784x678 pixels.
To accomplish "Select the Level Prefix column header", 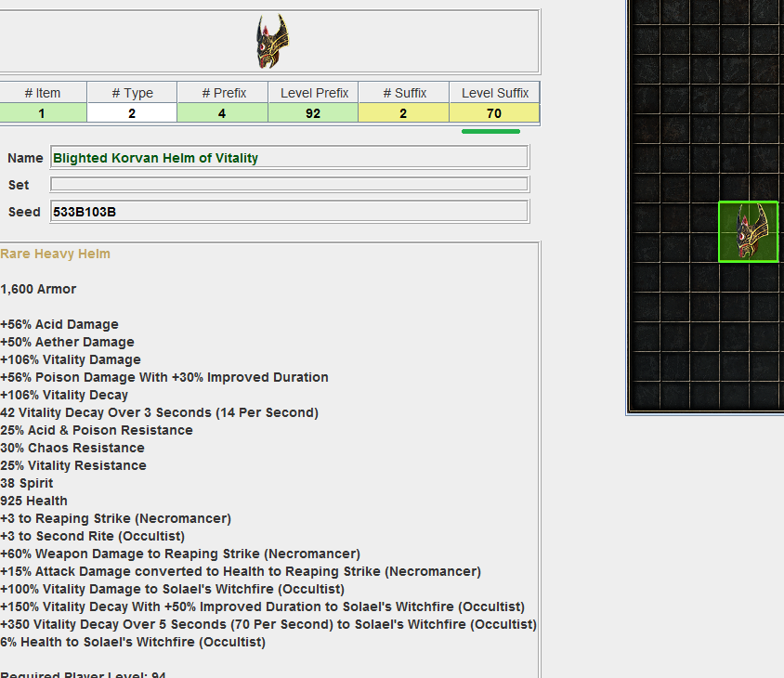I will click(313, 93).
